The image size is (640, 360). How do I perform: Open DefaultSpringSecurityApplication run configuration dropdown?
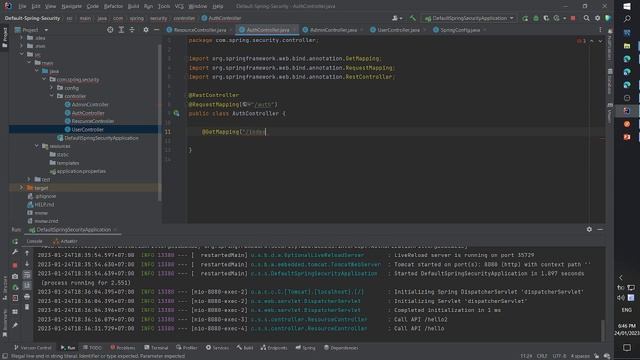(469, 18)
